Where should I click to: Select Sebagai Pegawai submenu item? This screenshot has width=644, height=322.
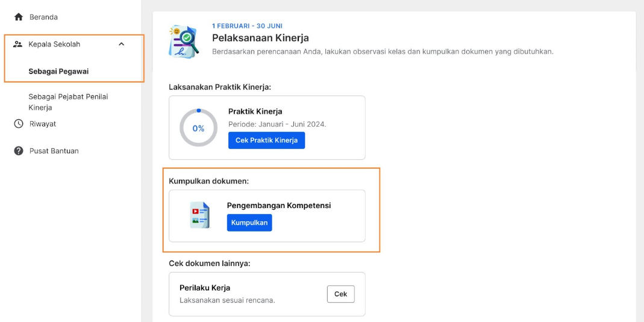pyautogui.click(x=58, y=72)
